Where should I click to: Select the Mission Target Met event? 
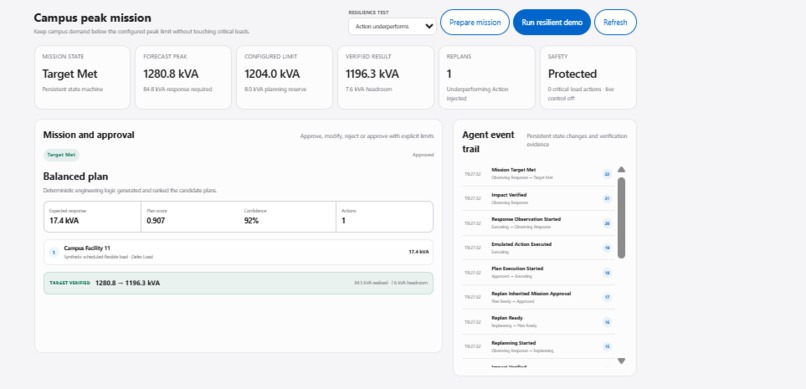click(x=538, y=173)
